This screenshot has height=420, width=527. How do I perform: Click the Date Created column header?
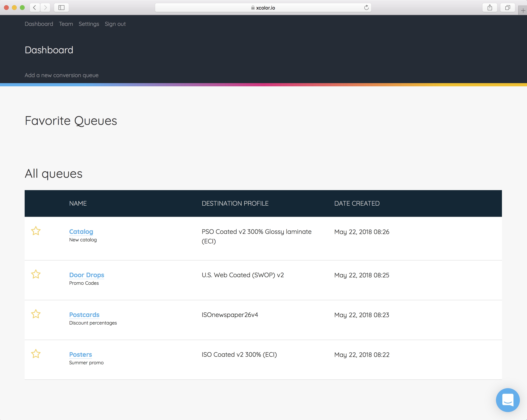click(357, 203)
